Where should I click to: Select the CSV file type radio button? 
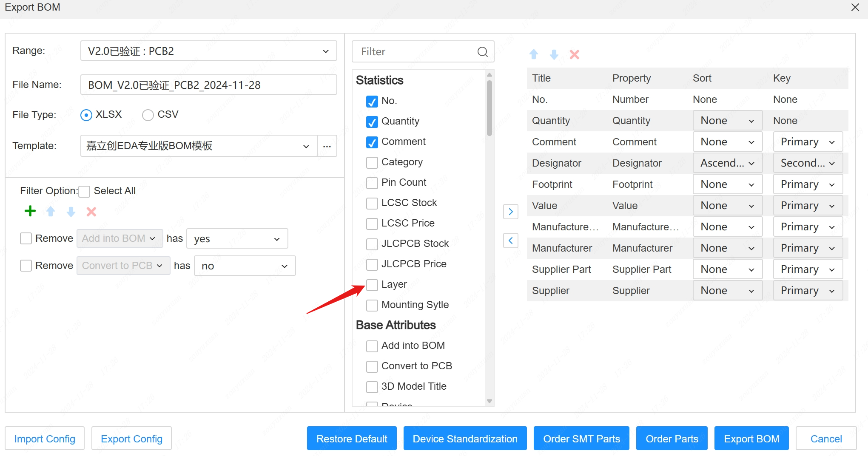(148, 115)
